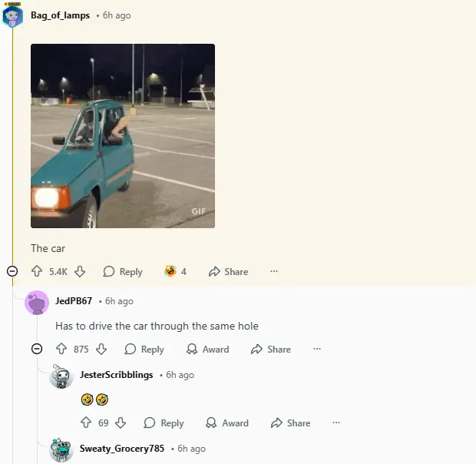
Task: Downvote Bag_of_lamps' car comment
Action: 80,271
